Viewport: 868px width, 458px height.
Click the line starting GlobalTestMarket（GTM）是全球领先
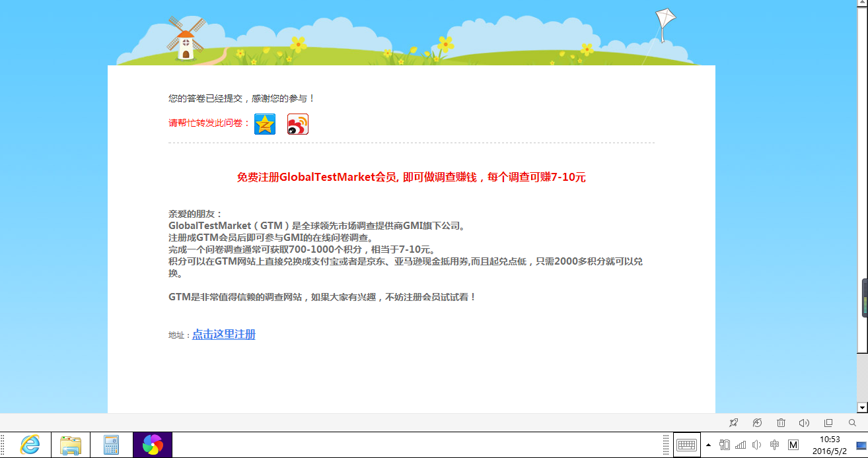[x=317, y=226]
